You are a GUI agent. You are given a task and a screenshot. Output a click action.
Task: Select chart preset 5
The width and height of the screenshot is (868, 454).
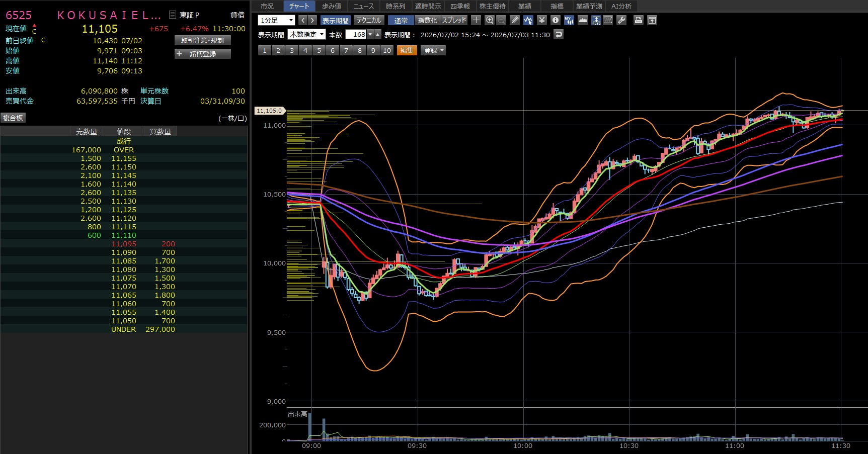tap(319, 50)
